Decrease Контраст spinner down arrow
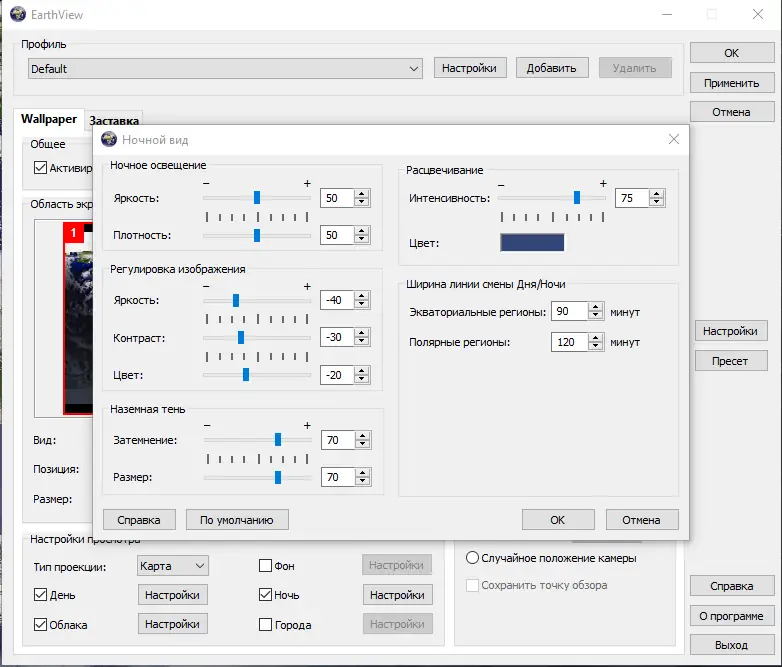Screen dimensions: 782x667 coord(362,342)
